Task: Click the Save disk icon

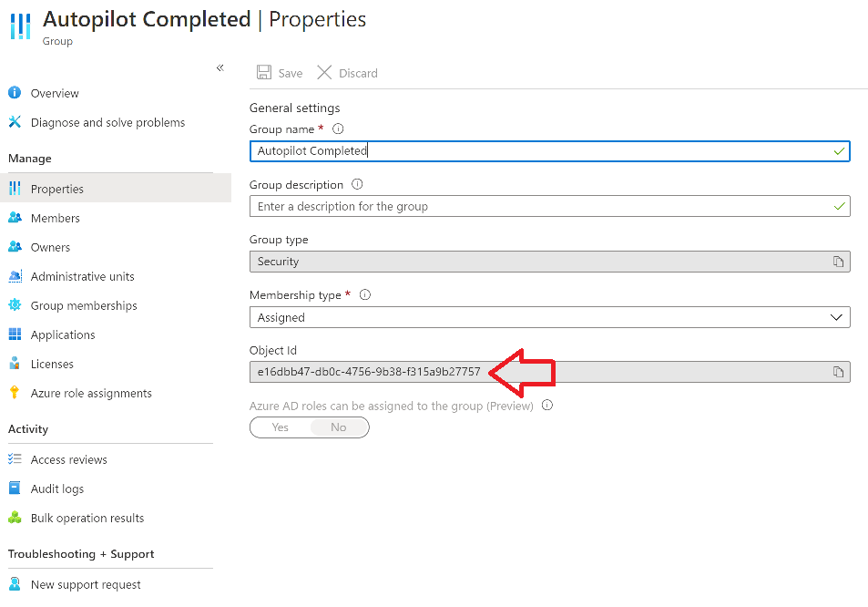Action: (x=264, y=73)
